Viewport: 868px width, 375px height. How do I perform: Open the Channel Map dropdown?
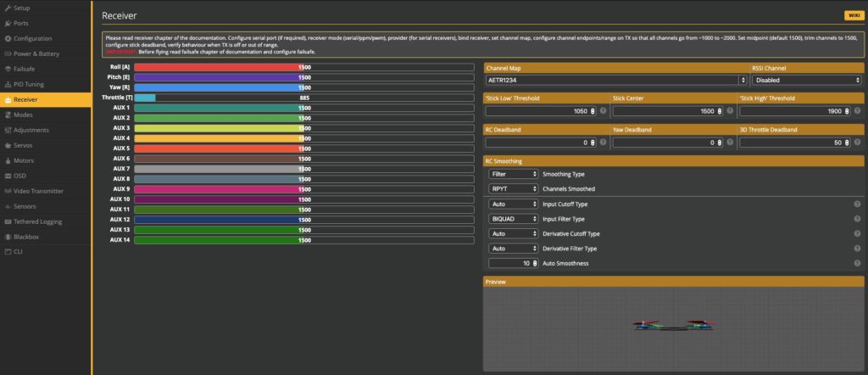(616, 80)
